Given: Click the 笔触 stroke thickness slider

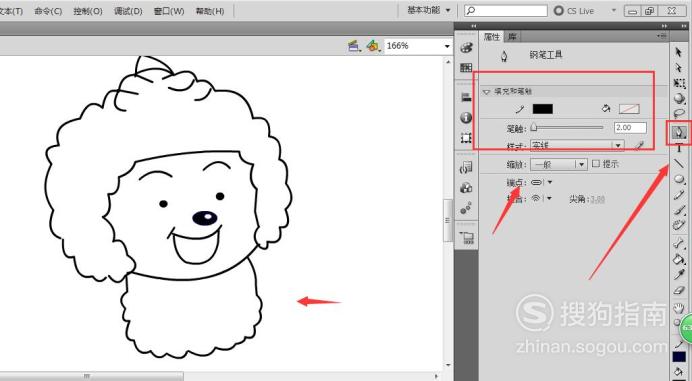Looking at the screenshot, I should click(x=568, y=128).
